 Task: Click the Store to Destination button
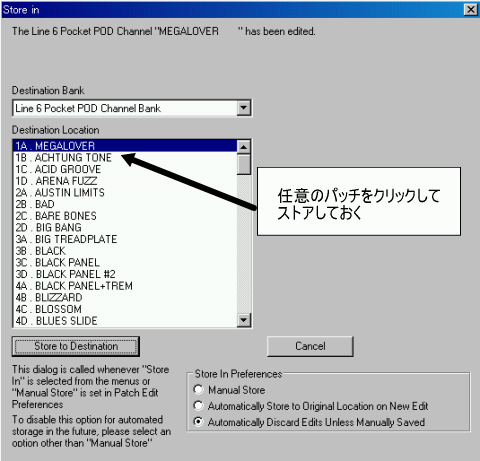(x=76, y=346)
